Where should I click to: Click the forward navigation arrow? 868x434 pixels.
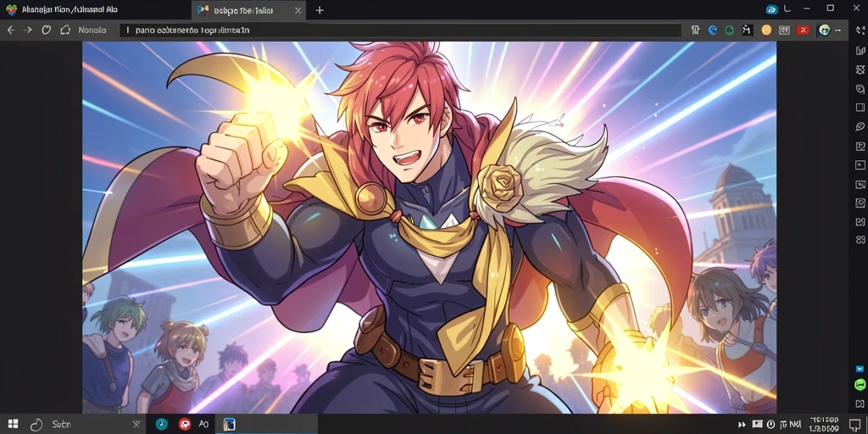pos(28,30)
